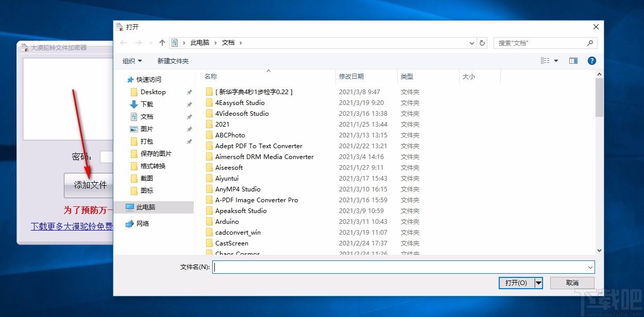The width and height of the screenshot is (644, 317).
Task: Select 网络 in the navigation pane
Action: 143,223
